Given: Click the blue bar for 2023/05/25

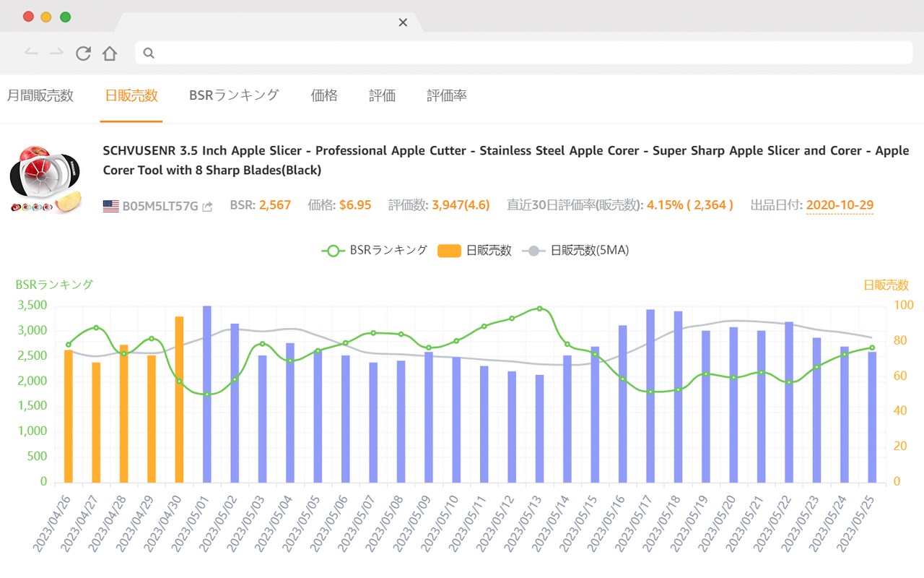Looking at the screenshot, I should click(872, 417).
